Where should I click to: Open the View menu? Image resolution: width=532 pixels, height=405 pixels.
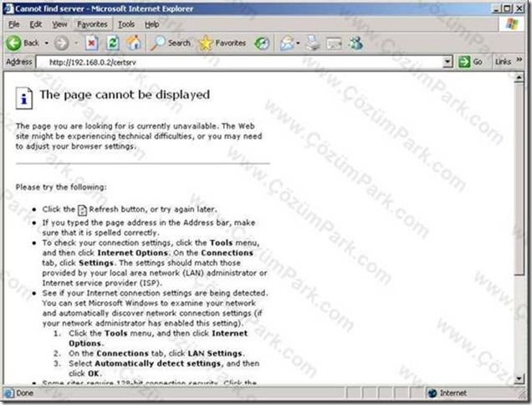click(x=59, y=24)
